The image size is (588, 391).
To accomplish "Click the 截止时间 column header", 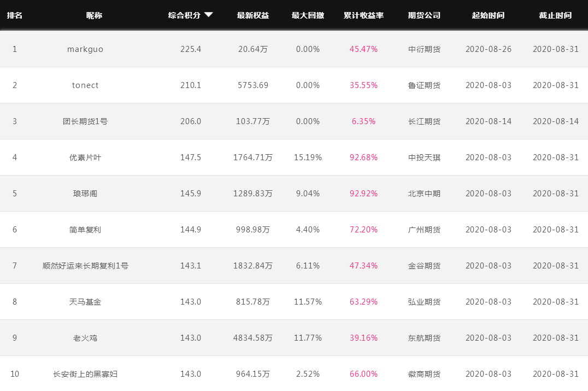I will click(555, 15).
